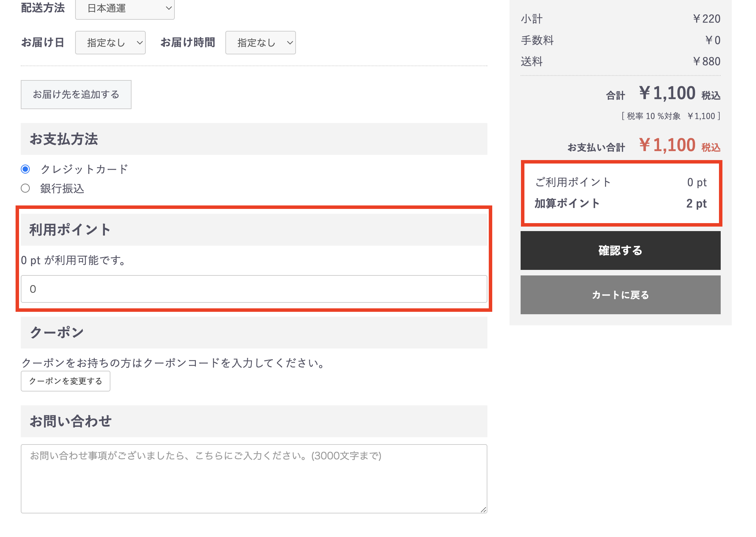The height and width of the screenshot is (537, 756).
Task: Click the red お支払い合計 ¥1,100 amount
Action: pyautogui.click(x=667, y=145)
